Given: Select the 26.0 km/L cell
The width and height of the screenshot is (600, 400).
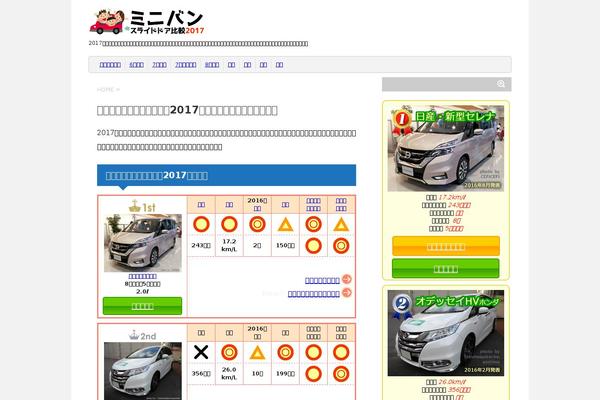Looking at the screenshot, I should coord(229,374).
